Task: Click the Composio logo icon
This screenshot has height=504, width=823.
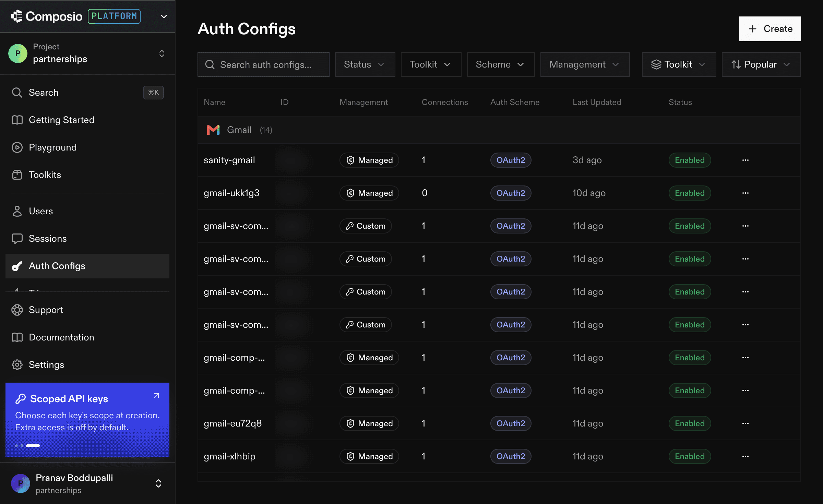Action: [16, 16]
